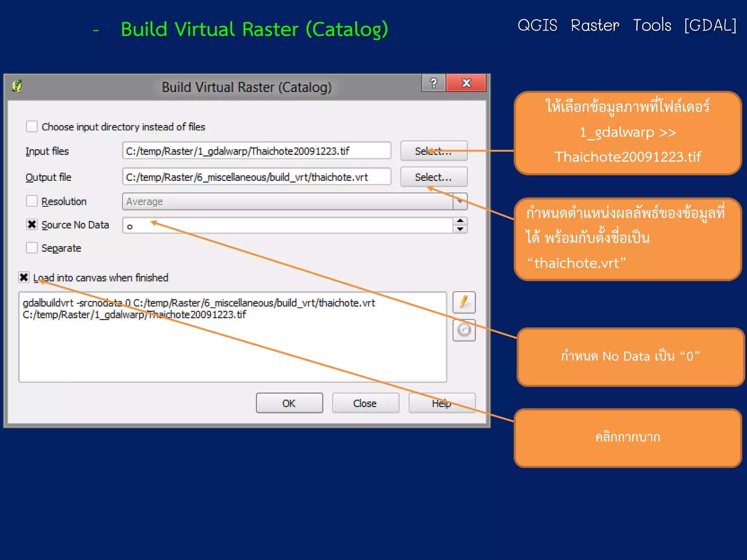Click the Input files path field

click(x=256, y=151)
